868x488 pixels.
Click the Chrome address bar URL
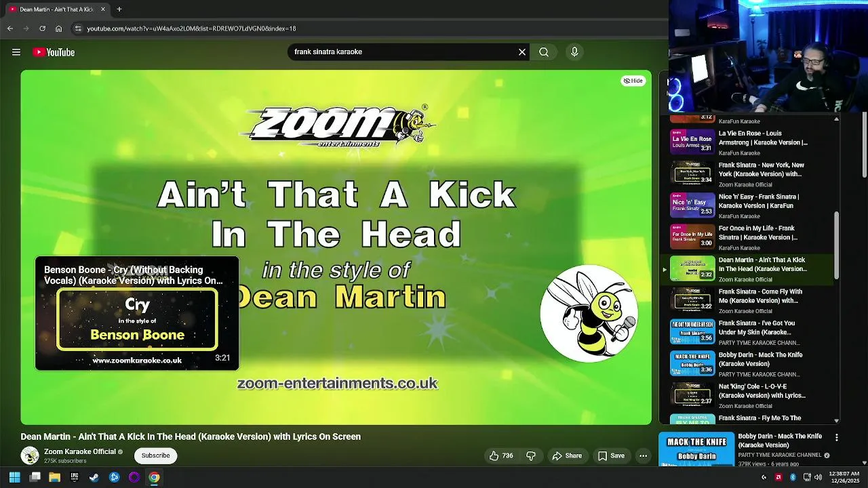(192, 28)
